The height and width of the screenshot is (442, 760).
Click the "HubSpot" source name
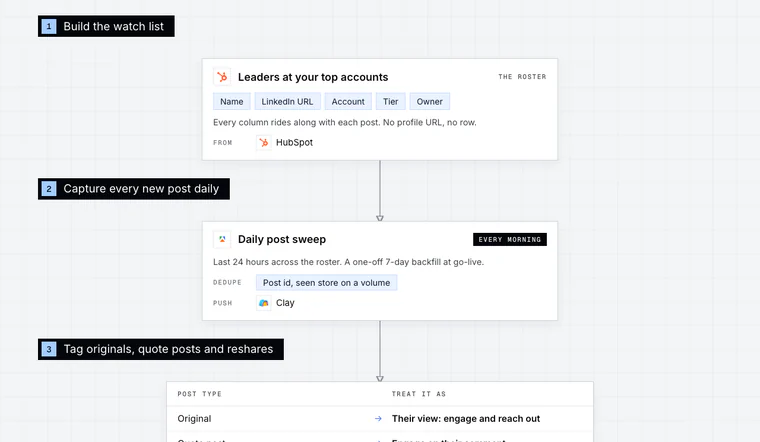click(x=294, y=142)
